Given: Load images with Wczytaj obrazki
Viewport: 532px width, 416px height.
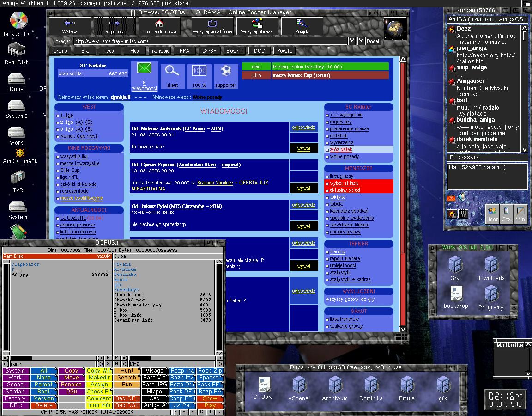Looking at the screenshot, I should (257, 26).
